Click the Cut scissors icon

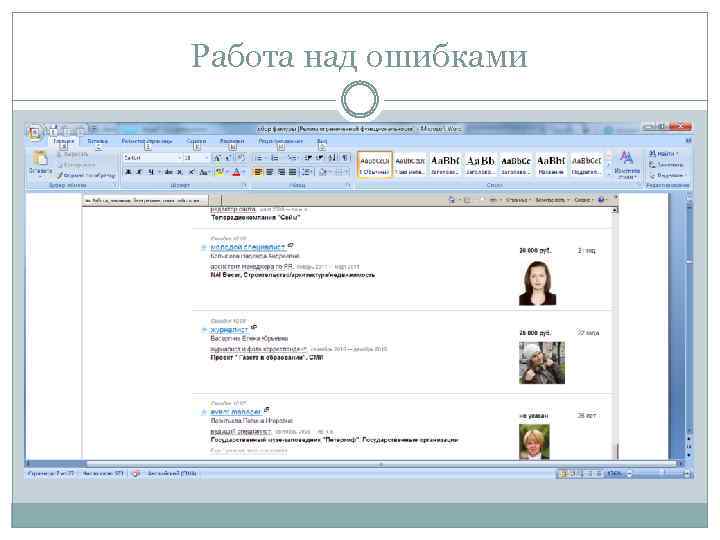click(60, 155)
